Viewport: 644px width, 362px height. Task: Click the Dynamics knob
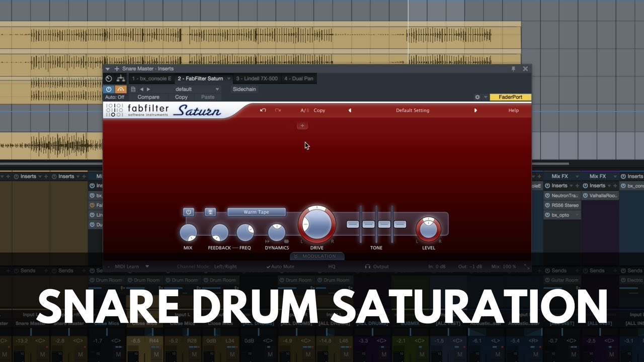277,232
